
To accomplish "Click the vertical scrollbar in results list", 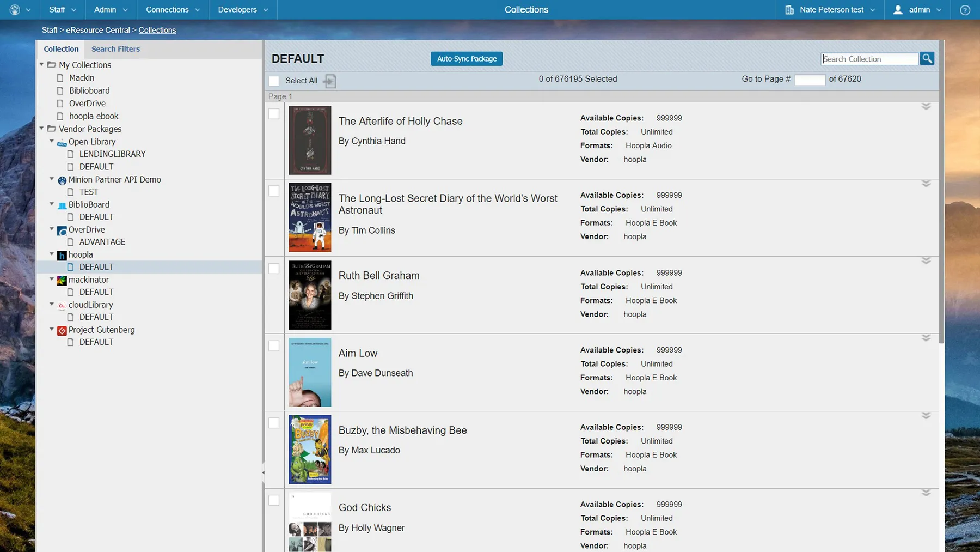I will [x=941, y=191].
